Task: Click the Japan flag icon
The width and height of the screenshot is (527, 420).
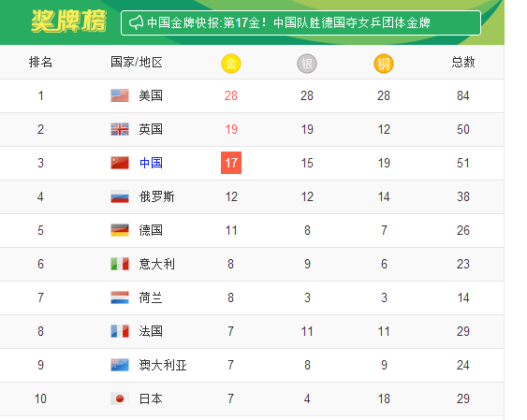Action: pos(120,398)
